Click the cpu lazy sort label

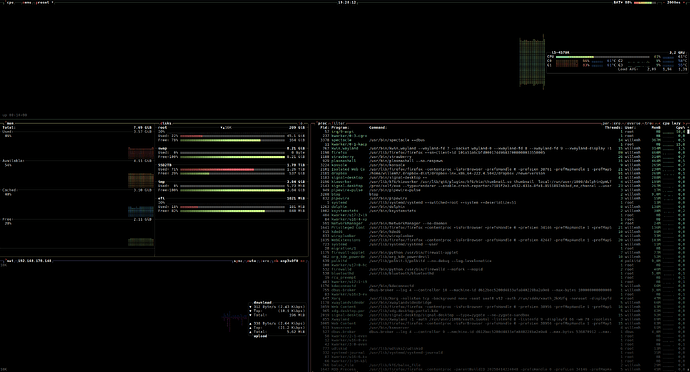[672, 123]
